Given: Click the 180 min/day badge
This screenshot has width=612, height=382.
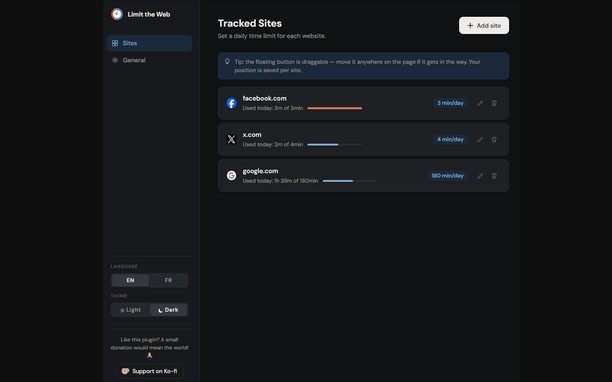Looking at the screenshot, I should click(447, 176).
